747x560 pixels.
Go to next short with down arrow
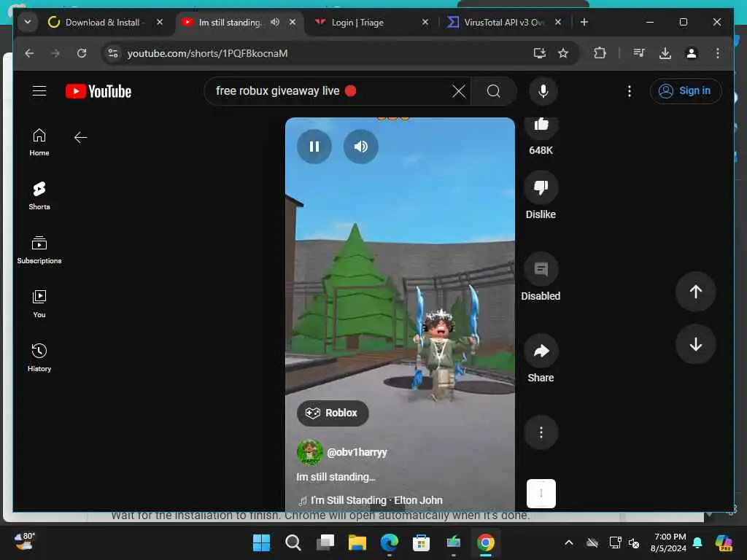tap(695, 344)
